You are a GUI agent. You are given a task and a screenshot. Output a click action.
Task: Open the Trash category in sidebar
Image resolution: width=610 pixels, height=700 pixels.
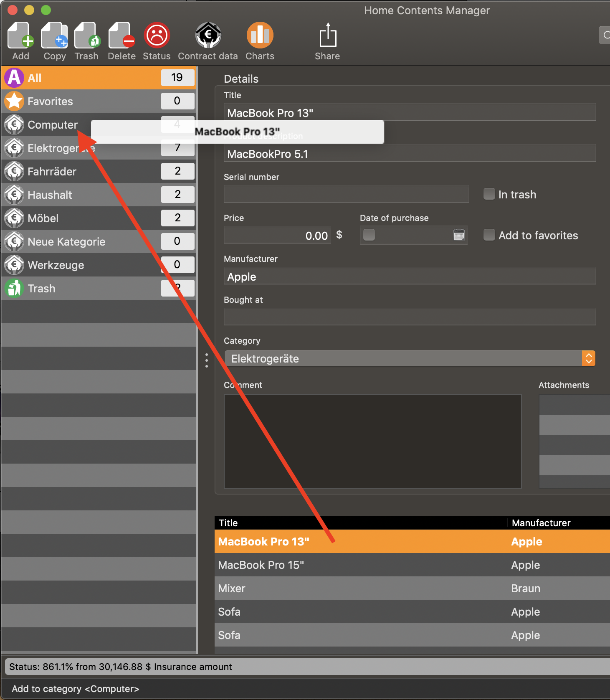click(x=99, y=288)
